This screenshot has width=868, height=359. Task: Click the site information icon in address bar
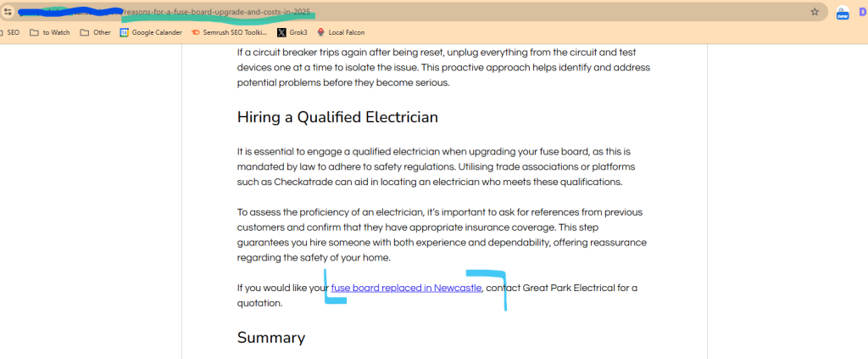click(8, 11)
